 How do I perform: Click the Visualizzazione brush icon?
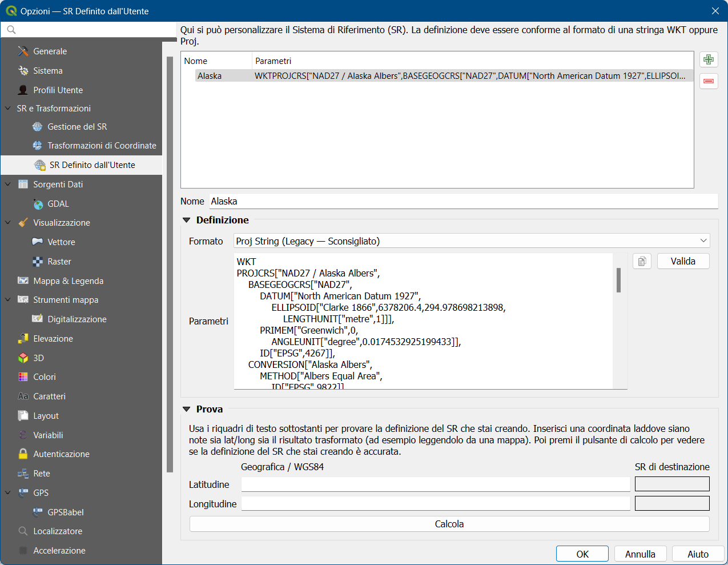point(23,223)
